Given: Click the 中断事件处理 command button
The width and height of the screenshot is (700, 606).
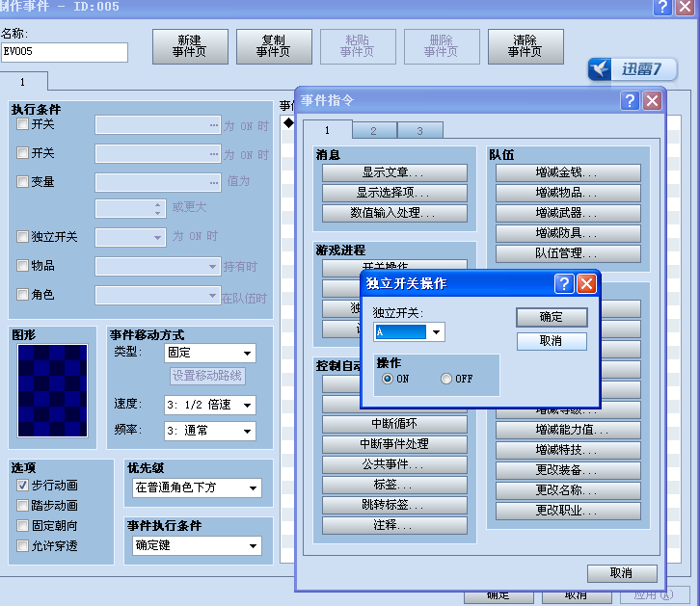Looking at the screenshot, I should point(394,444).
